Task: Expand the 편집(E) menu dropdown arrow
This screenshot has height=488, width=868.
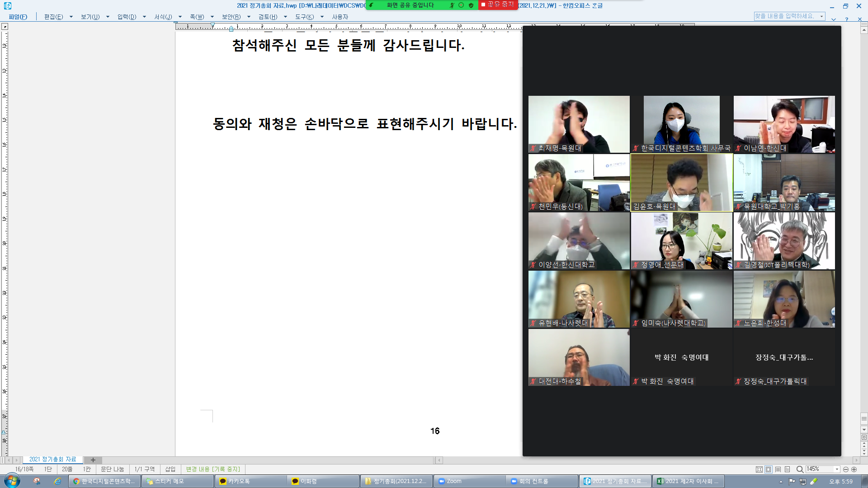Action: pyautogui.click(x=71, y=17)
